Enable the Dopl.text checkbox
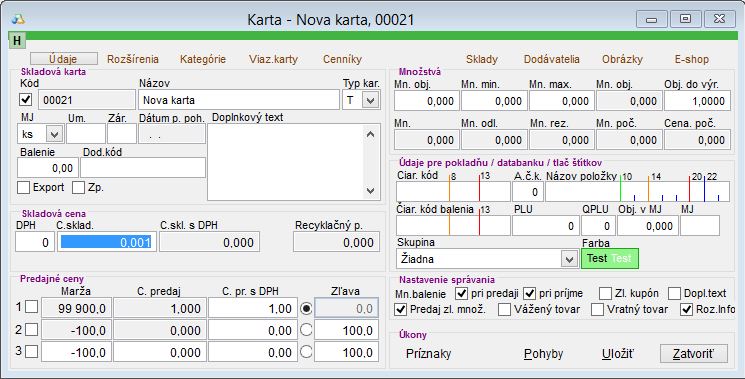Viewport: 745px width, 379px height. click(x=674, y=294)
